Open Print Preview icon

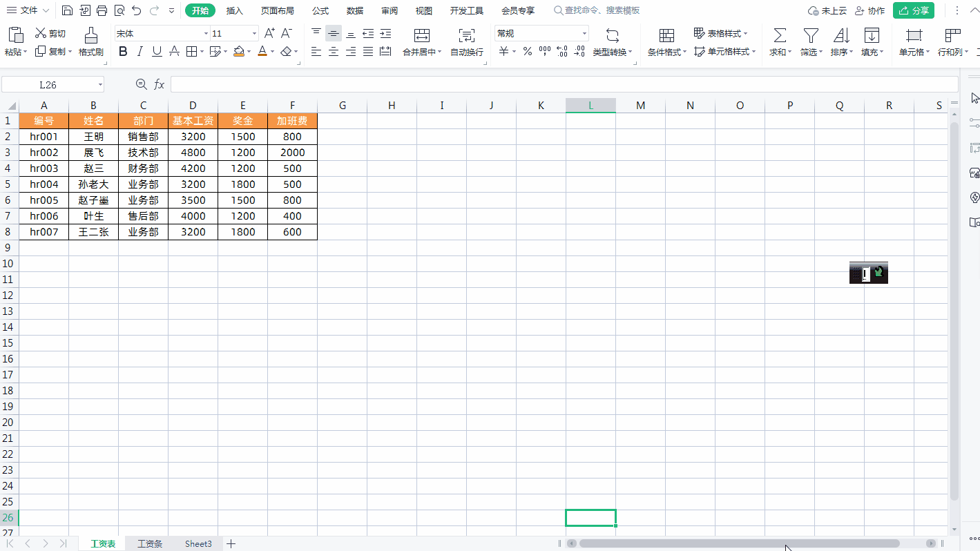(119, 10)
